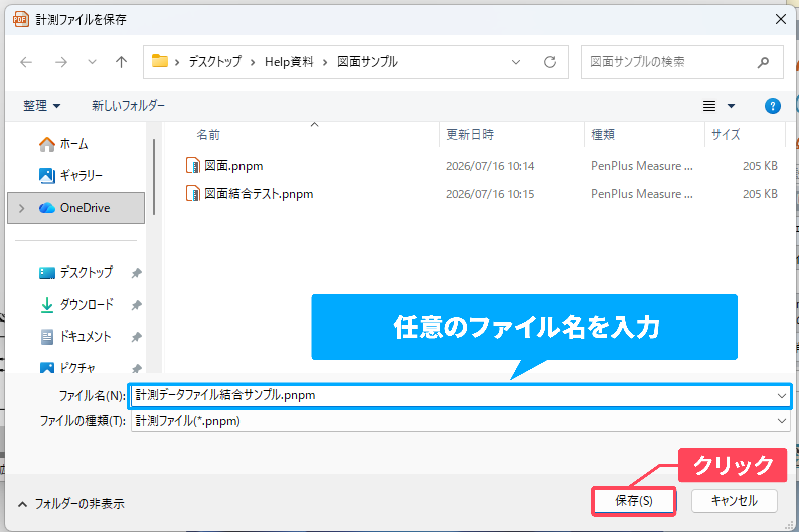The width and height of the screenshot is (799, 532).
Task: Select OneDrive in the navigation pane
Action: pyautogui.click(x=76, y=208)
